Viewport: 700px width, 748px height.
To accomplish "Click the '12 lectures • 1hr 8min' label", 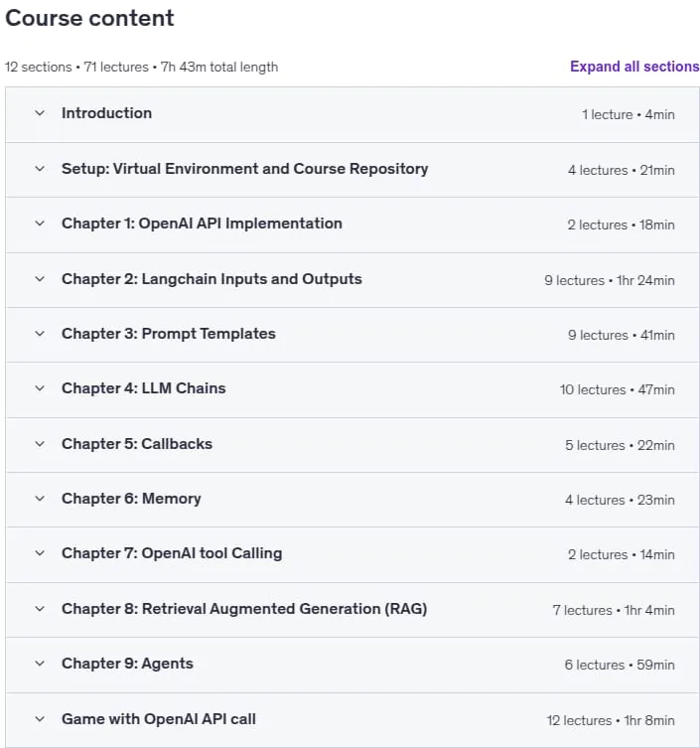I will tap(611, 720).
